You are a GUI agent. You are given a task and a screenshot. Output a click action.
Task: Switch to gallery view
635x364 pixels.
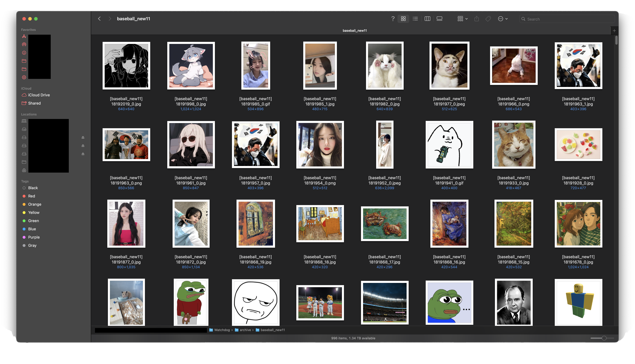tap(439, 19)
